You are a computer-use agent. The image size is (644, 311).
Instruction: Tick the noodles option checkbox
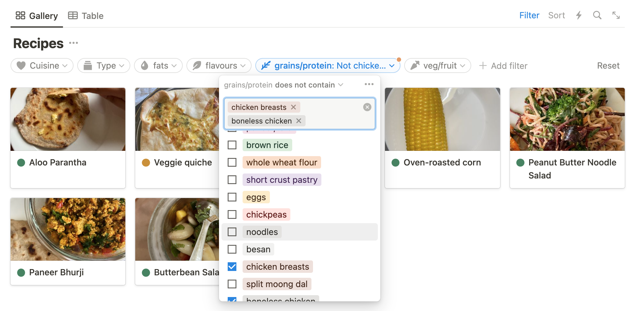tap(232, 232)
